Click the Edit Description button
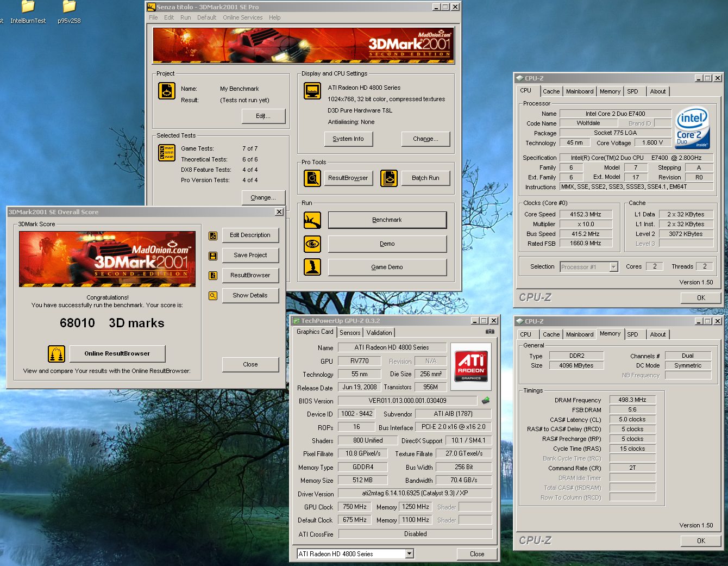The image size is (728, 566). [250, 235]
